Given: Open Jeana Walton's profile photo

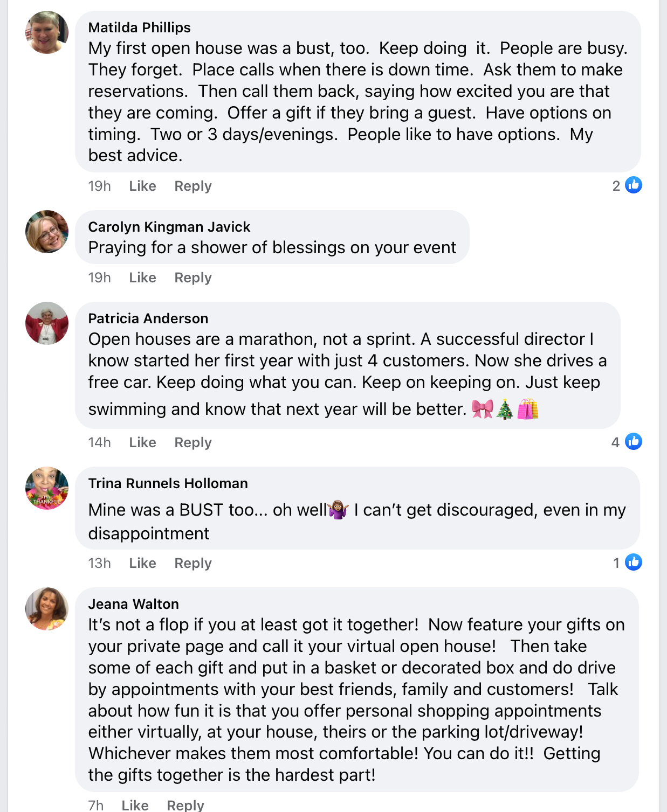Looking at the screenshot, I should 47,609.
